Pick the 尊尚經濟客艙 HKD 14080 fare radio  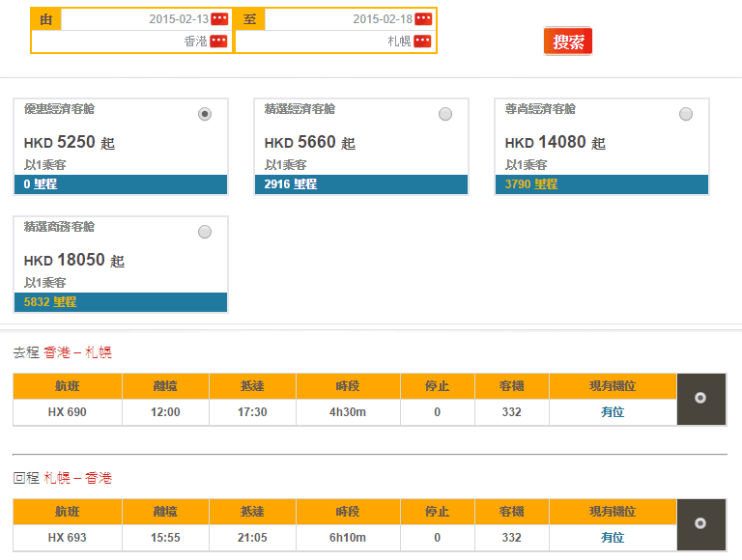tap(686, 114)
